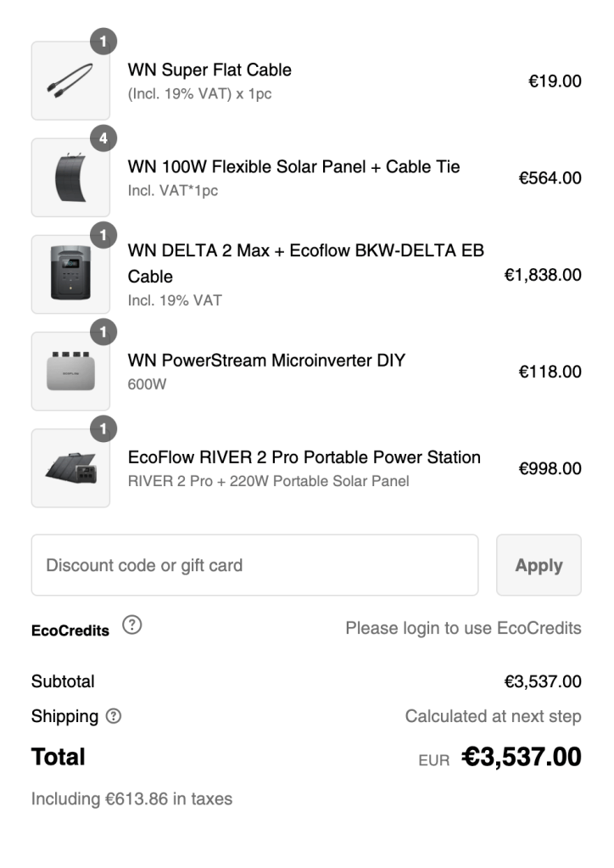Click the quantity badge on the PowerStream Microinverter

pyautogui.click(x=103, y=332)
